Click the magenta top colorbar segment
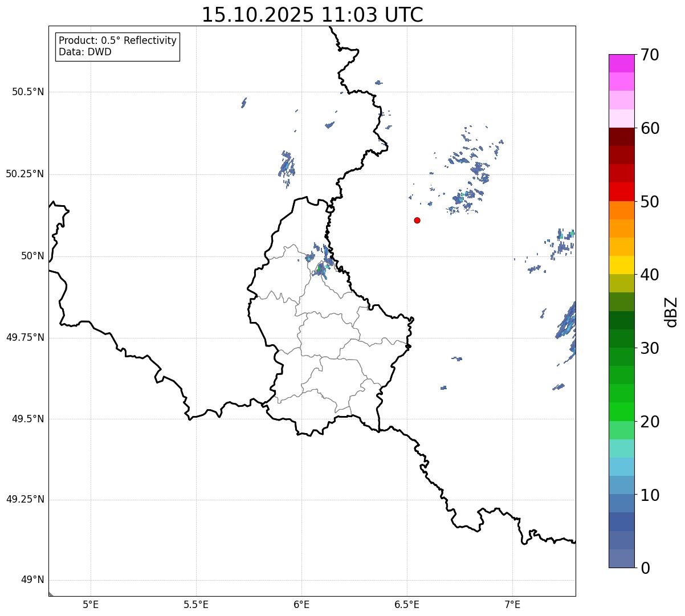This screenshot has width=685, height=616. (621, 63)
